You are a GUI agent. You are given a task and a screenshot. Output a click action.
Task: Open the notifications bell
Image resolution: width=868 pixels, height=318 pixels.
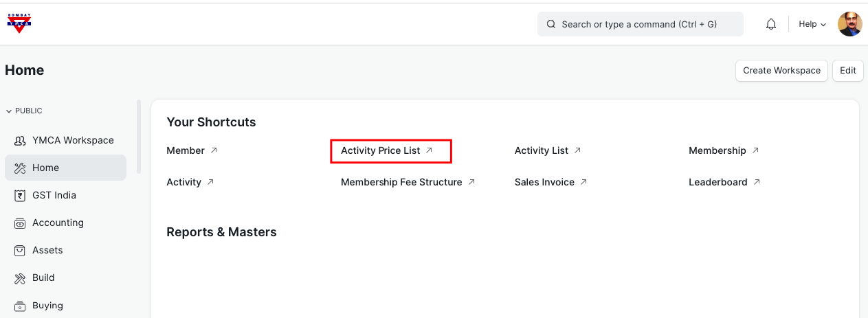point(771,24)
